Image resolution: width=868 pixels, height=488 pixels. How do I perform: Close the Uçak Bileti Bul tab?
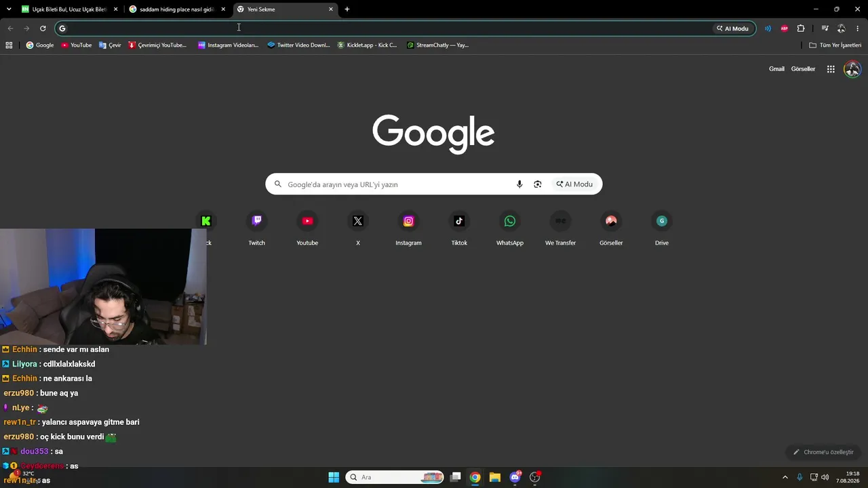pos(115,9)
